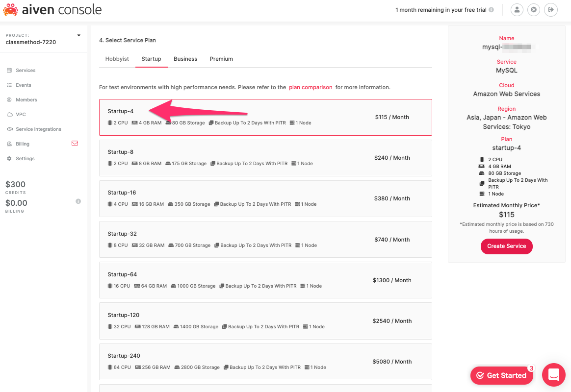571x392 pixels.
Task: Open the Hobbyist plan tab
Action: click(117, 59)
